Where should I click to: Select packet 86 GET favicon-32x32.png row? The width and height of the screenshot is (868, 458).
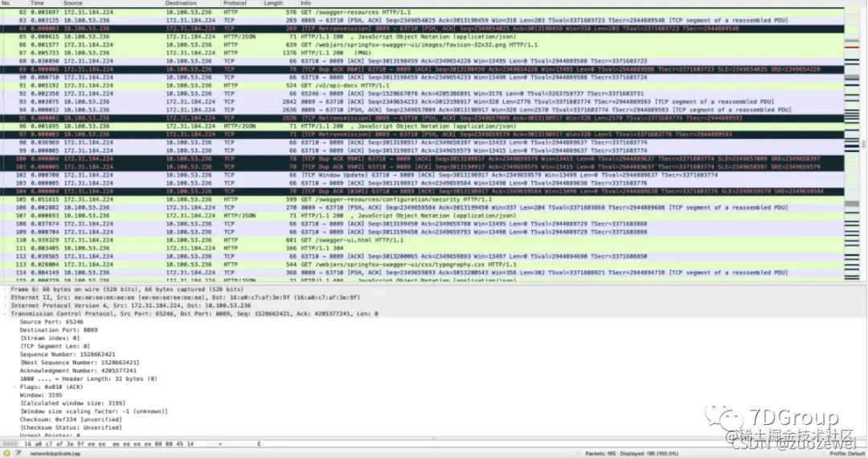click(422, 45)
